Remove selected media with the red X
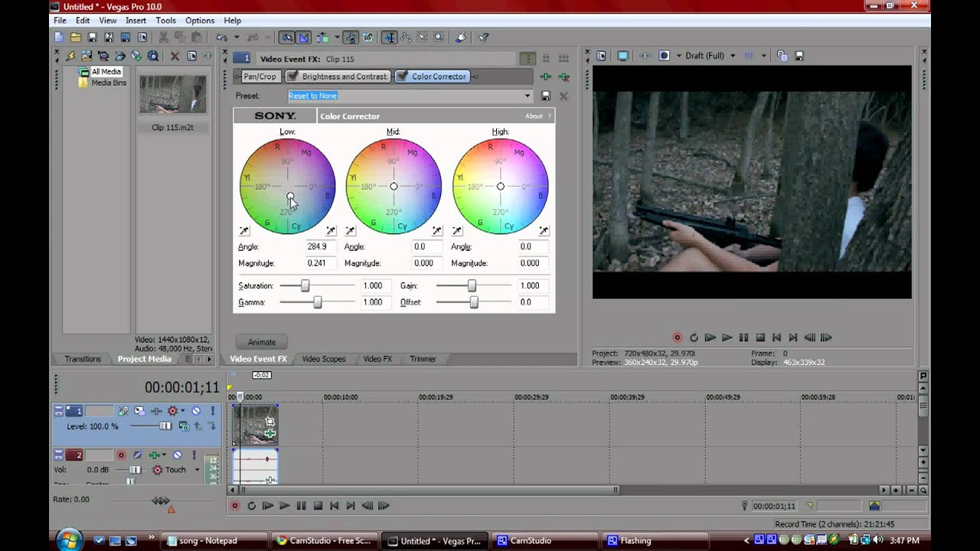Image resolution: width=980 pixels, height=551 pixels. click(175, 56)
